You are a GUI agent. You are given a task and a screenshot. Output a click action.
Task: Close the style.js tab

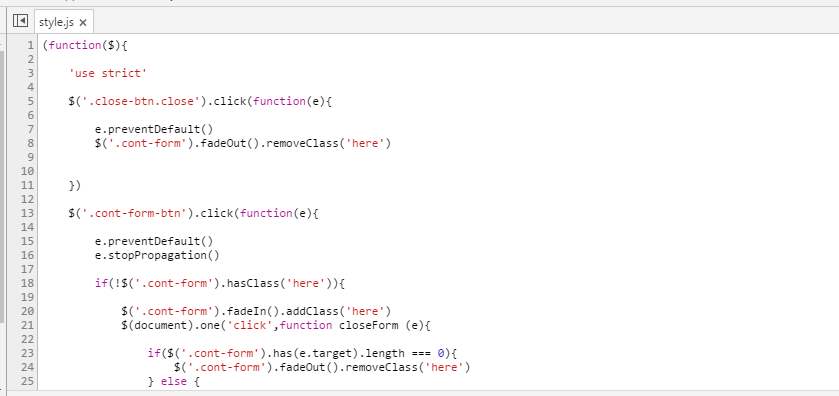click(x=82, y=22)
